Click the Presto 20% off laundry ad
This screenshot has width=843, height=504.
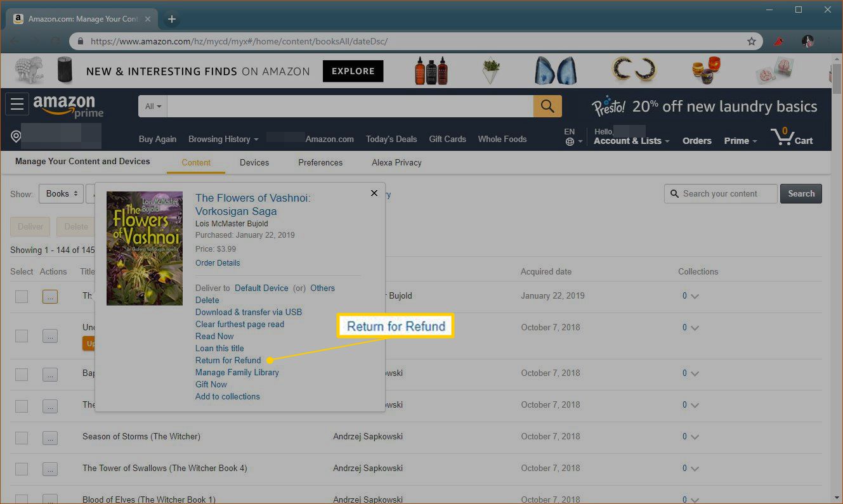pyautogui.click(x=704, y=106)
